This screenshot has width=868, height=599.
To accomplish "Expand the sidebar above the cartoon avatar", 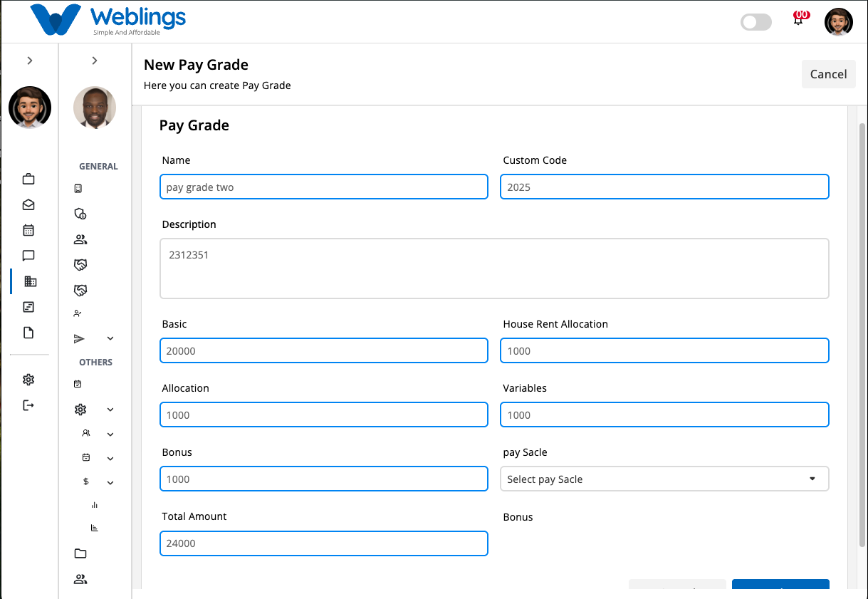I will [x=30, y=61].
